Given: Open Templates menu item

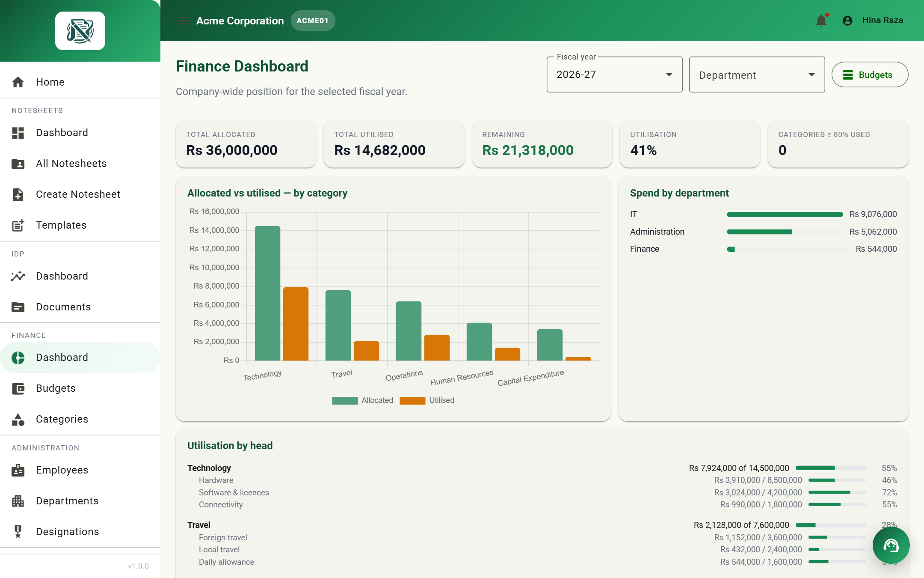Looking at the screenshot, I should click(80, 225).
